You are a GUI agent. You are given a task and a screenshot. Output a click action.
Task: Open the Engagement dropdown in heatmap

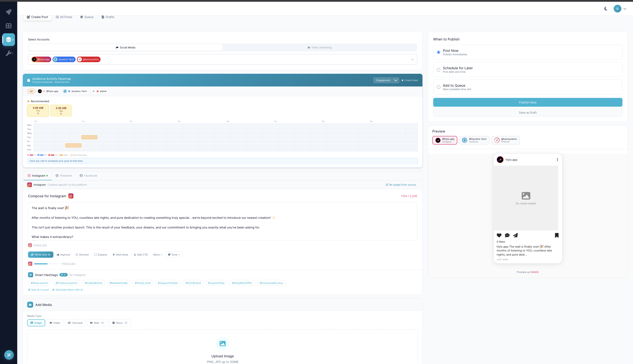[386, 80]
